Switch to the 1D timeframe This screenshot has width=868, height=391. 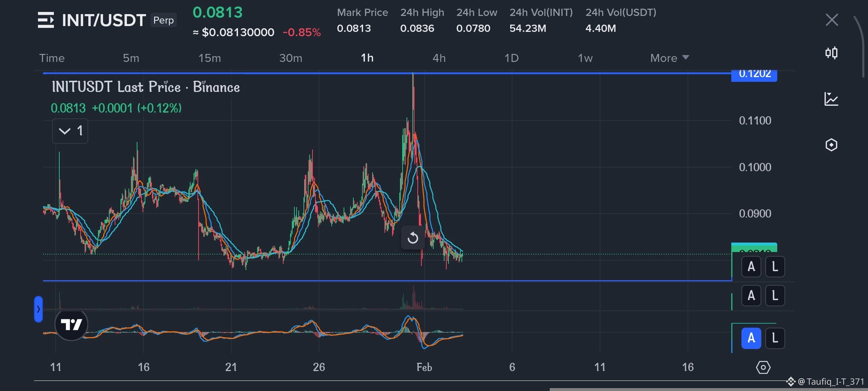511,58
